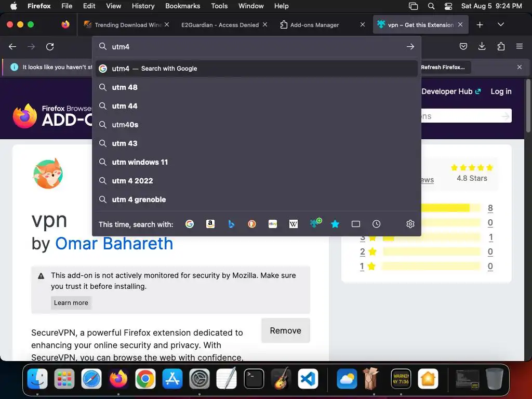Open the Firefox application menu
Viewport: 532px width, 399px height.
pyautogui.click(x=520, y=46)
